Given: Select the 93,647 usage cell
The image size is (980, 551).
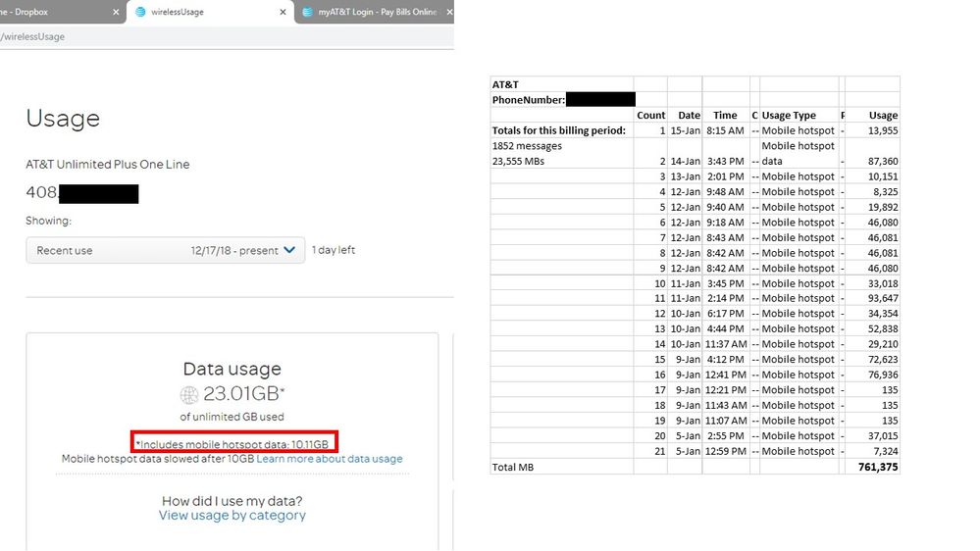Looking at the screenshot, I should click(872, 298).
